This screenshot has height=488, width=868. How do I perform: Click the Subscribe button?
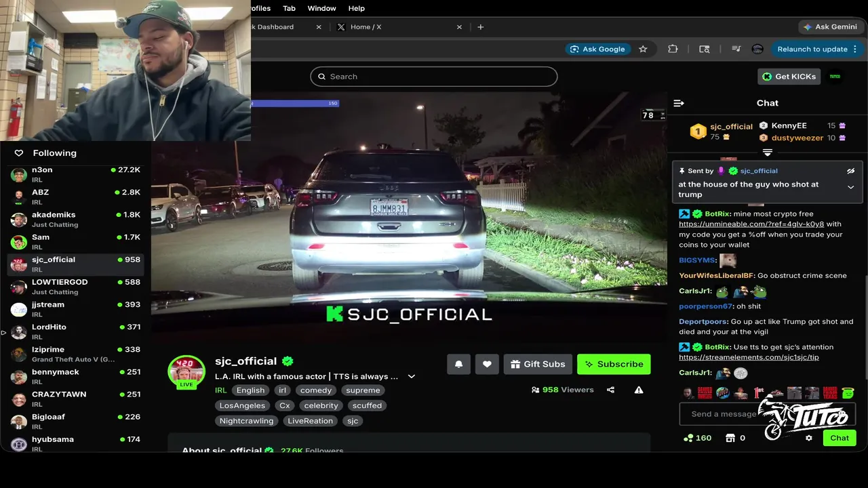pos(614,364)
